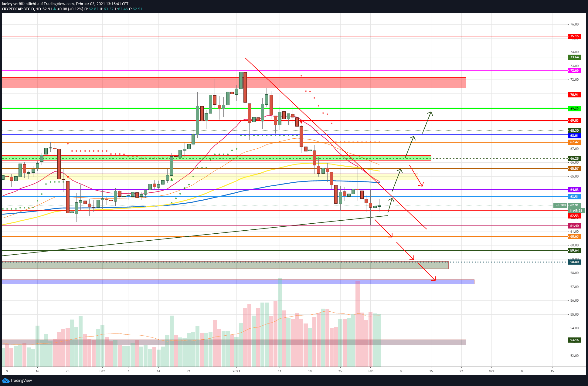
Task: Select the green 53.16 price label
Action: [574, 340]
